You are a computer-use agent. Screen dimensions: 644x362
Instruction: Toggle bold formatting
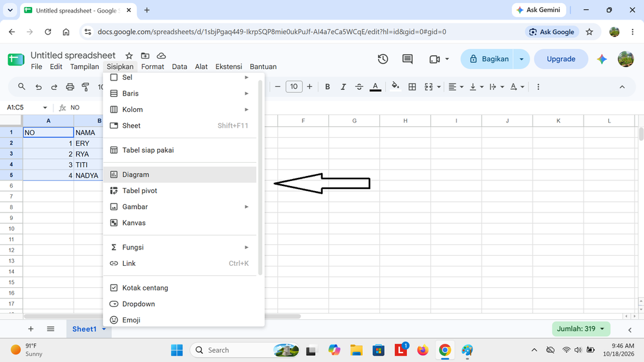(x=327, y=87)
